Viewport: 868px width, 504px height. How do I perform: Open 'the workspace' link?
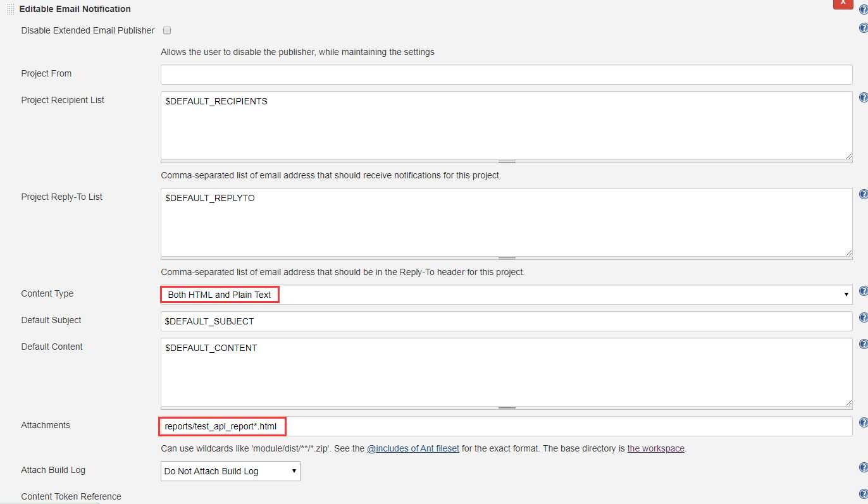tap(655, 448)
